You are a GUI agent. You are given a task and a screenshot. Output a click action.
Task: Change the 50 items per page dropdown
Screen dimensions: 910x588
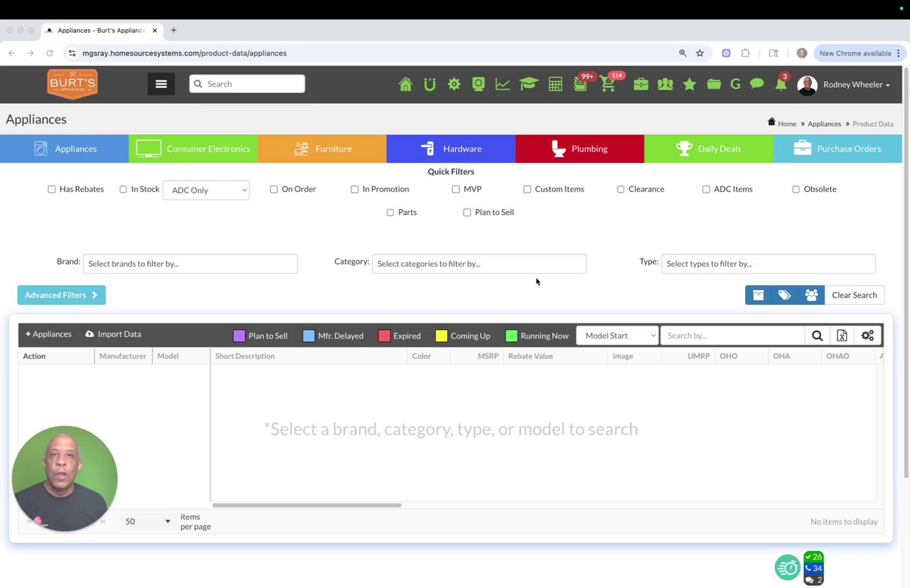click(x=148, y=521)
